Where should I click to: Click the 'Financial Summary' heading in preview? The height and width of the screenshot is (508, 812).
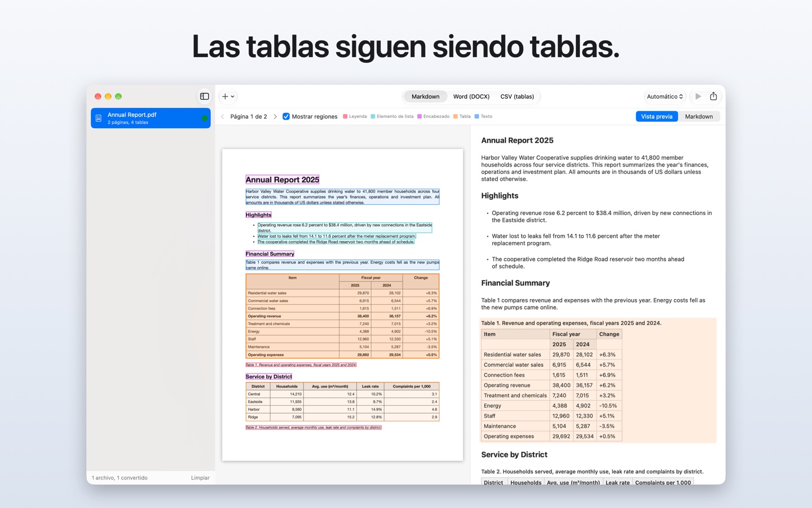(515, 283)
